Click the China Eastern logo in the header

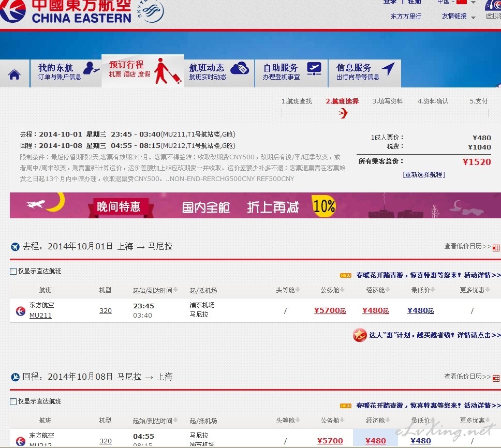tap(66, 11)
